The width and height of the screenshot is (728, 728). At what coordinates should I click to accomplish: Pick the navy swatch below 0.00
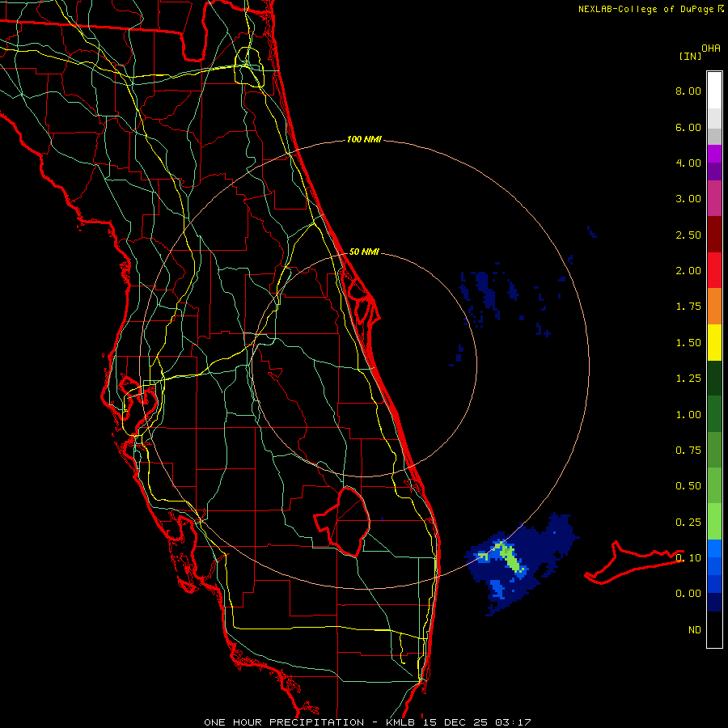(x=714, y=603)
